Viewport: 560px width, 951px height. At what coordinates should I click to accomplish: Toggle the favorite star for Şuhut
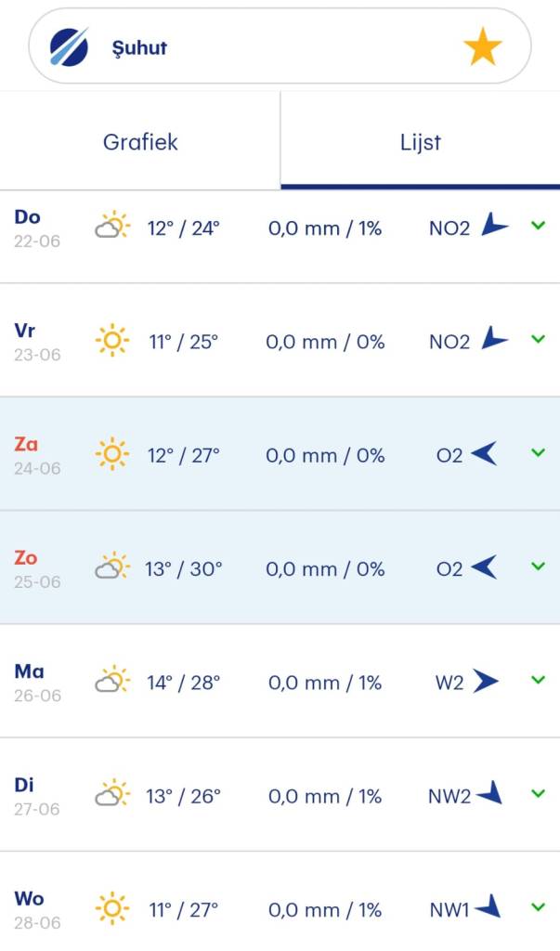coord(482,46)
